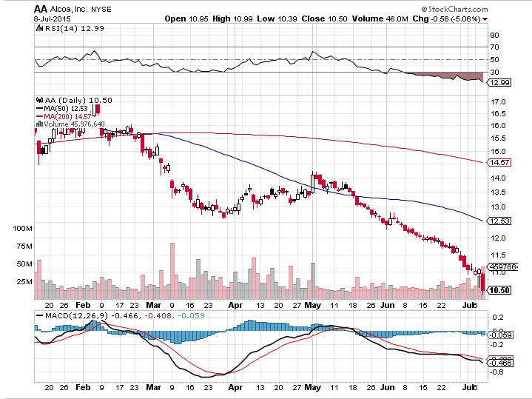The height and width of the screenshot is (399, 532).
Task: Click the Open 10.95 value
Action: [x=186, y=19]
